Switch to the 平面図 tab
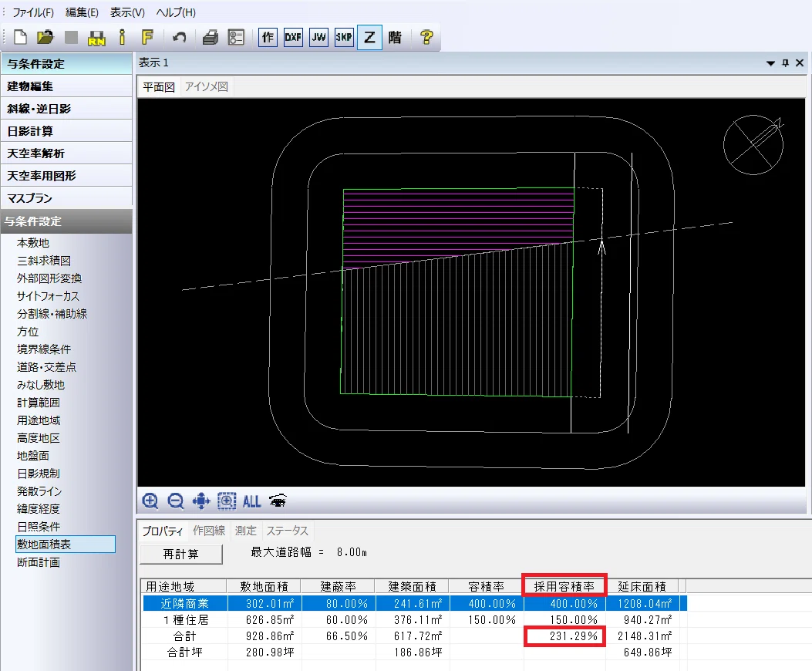The height and width of the screenshot is (671, 812). [x=159, y=87]
